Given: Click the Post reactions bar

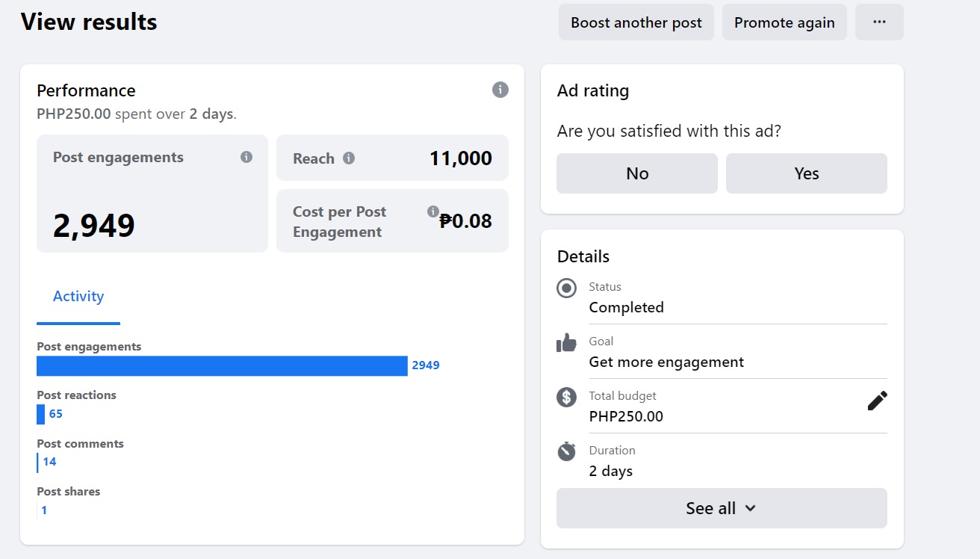Looking at the screenshot, I should pyautogui.click(x=40, y=414).
